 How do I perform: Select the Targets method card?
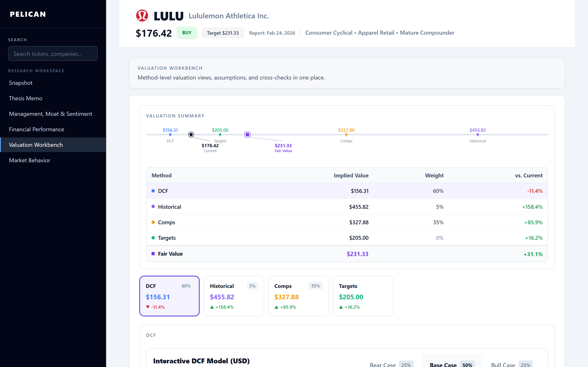(x=363, y=296)
